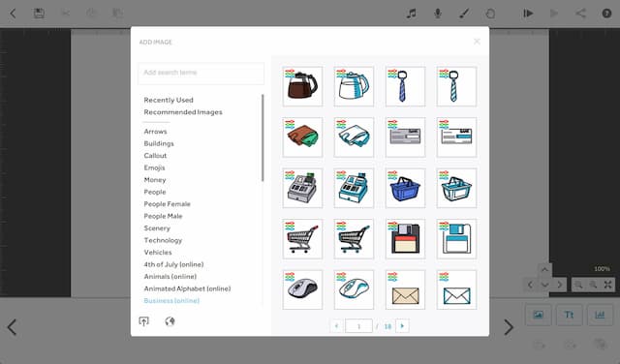Choose the tan envelope image
This screenshot has height=364, width=620.
(x=405, y=289)
